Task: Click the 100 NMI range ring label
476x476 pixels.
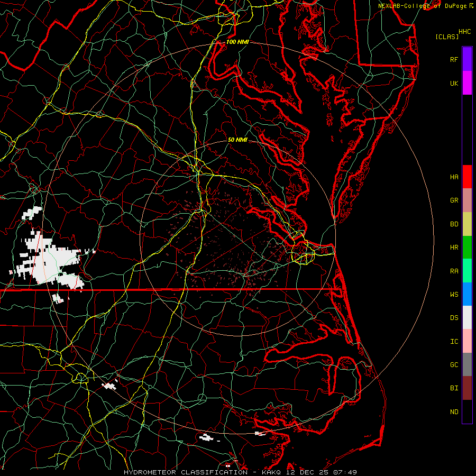Action: pos(237,42)
